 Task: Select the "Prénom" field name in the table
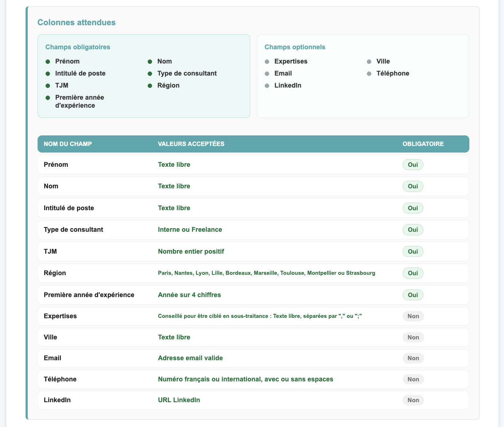(x=56, y=165)
